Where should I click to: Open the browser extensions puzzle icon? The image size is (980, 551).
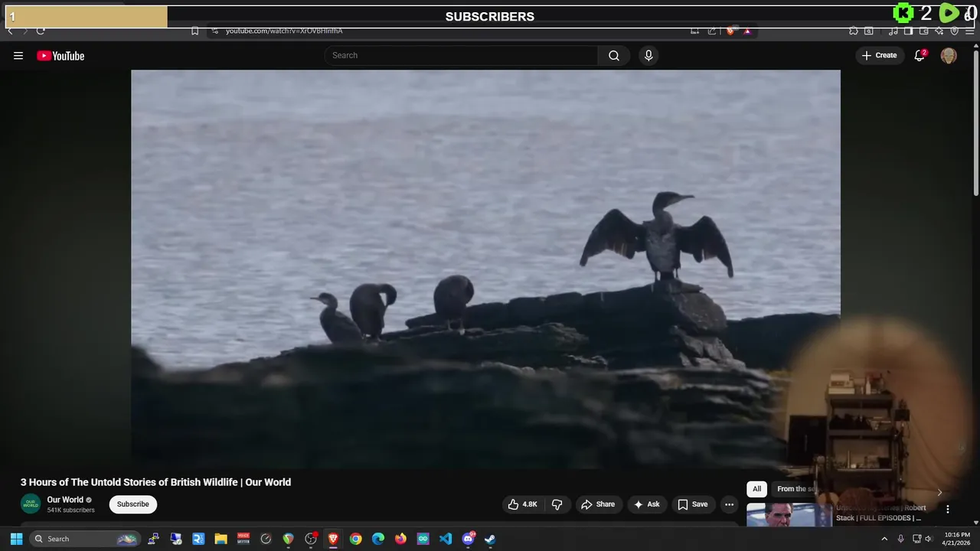click(853, 31)
